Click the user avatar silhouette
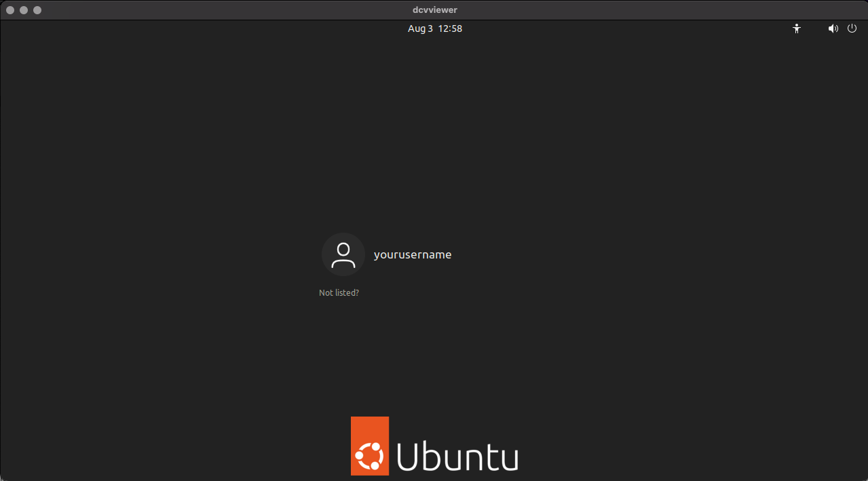Viewport: 868px width, 481px height. [x=343, y=253]
